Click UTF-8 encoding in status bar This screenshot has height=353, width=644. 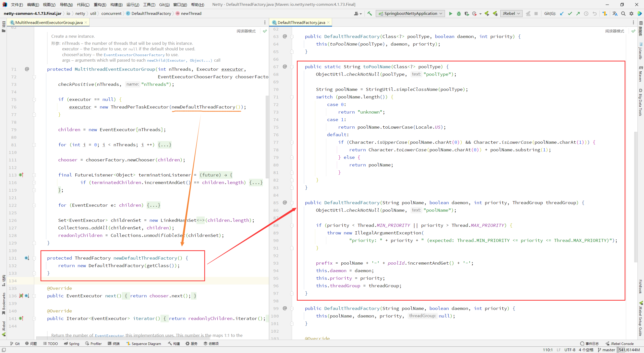point(570,350)
